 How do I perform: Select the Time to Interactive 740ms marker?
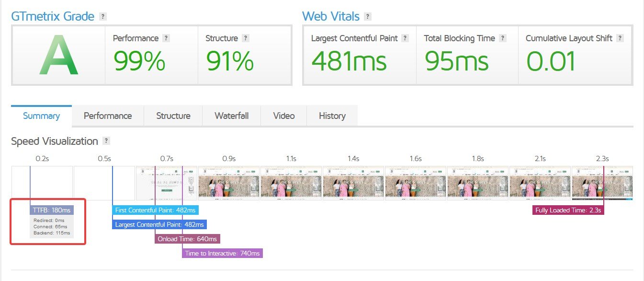click(x=223, y=253)
